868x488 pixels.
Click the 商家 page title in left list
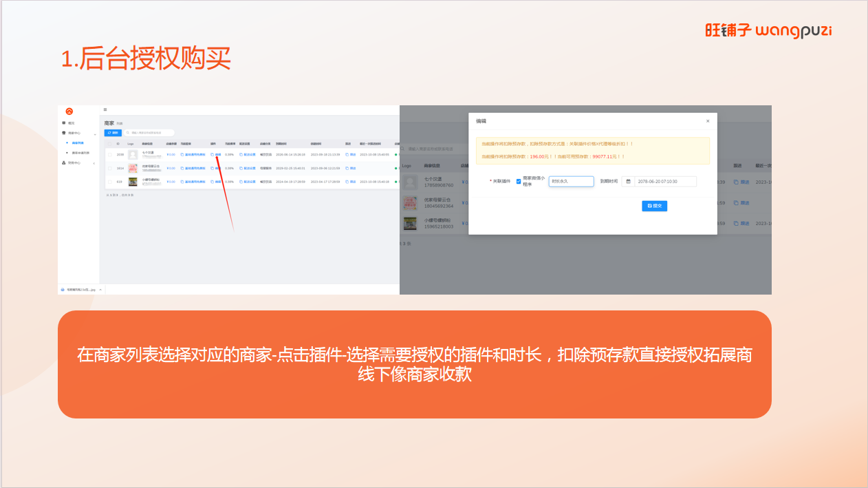109,123
